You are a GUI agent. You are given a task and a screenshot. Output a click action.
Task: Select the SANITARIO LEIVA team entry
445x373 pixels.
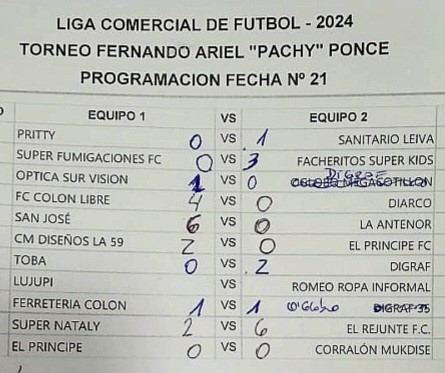pos(386,139)
